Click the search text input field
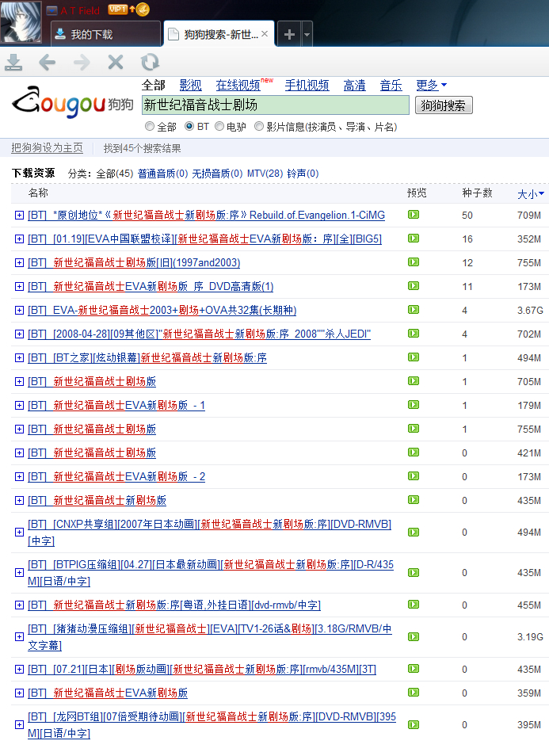Screen dimensions: 549x756 pyautogui.click(x=276, y=105)
